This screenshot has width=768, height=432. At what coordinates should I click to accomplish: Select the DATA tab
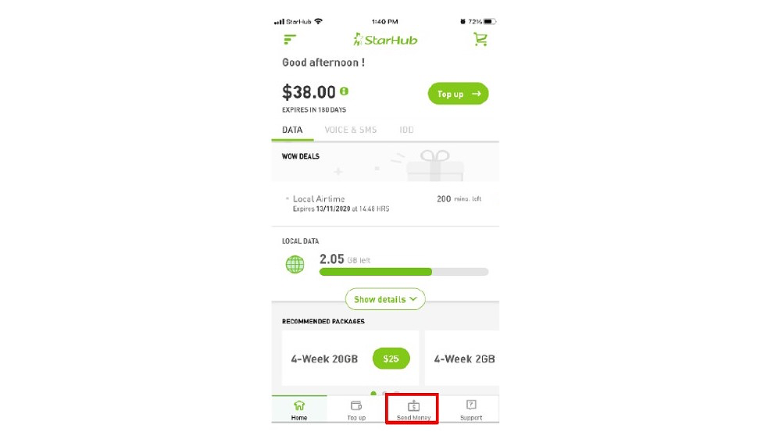292,130
